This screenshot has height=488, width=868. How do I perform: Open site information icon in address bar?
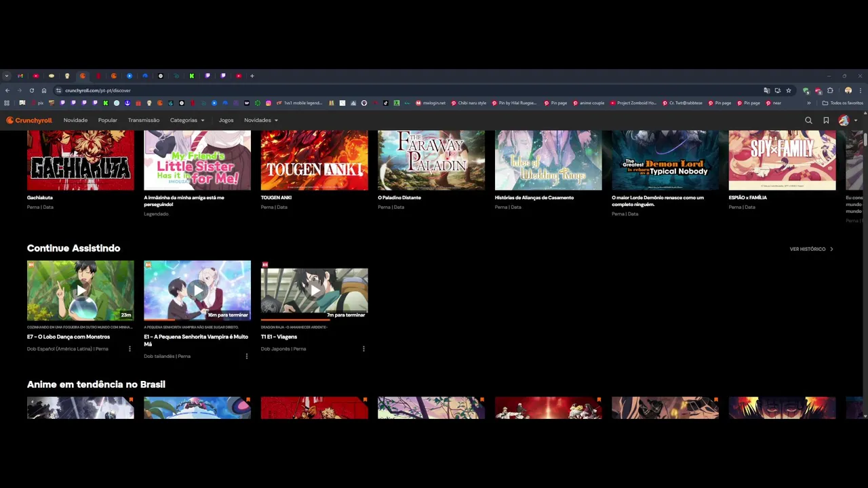pyautogui.click(x=58, y=90)
